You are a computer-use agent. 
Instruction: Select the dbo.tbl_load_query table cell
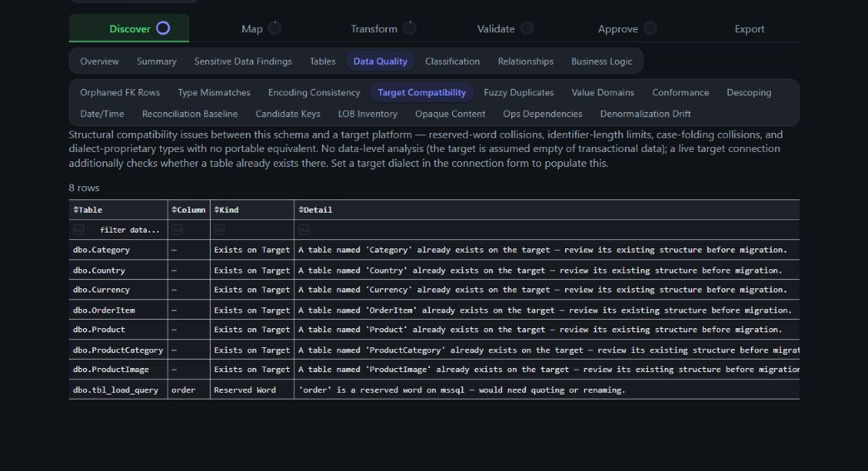(118, 390)
